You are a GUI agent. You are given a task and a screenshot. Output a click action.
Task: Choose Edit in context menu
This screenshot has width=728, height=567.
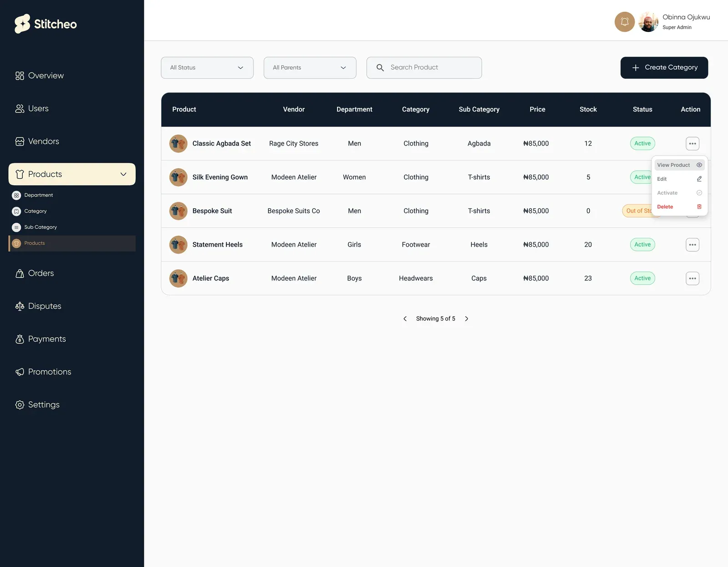coord(679,179)
